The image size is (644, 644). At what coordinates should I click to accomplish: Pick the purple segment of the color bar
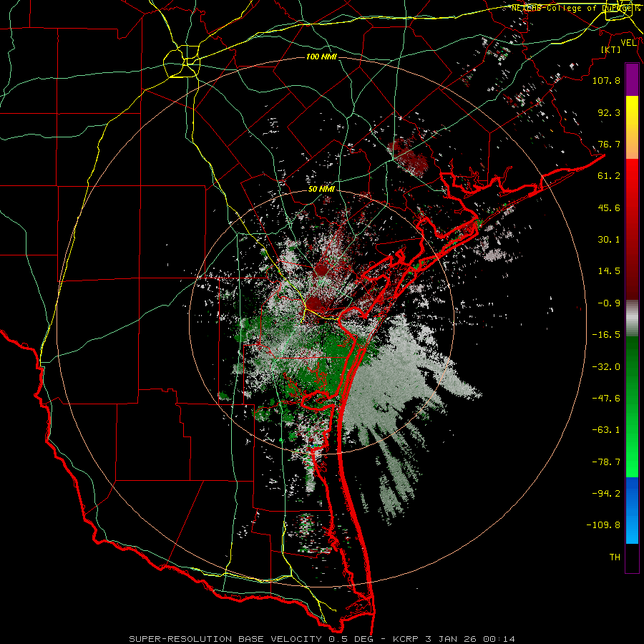click(632, 80)
